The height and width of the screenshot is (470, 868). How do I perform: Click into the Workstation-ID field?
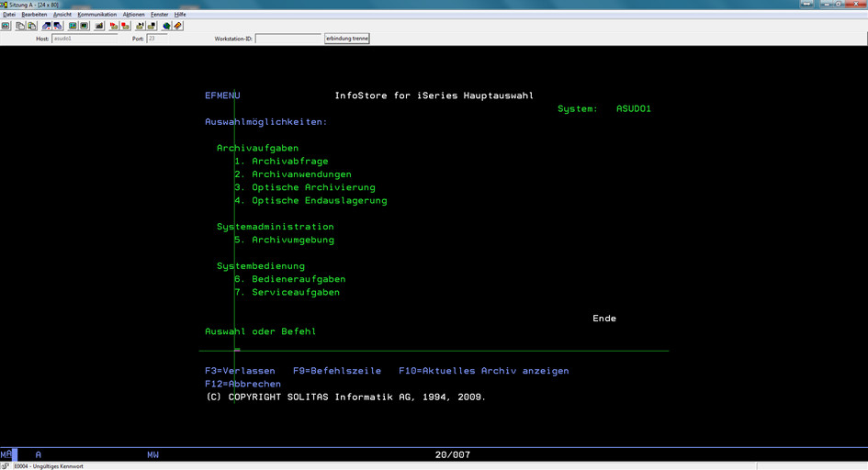(287, 39)
